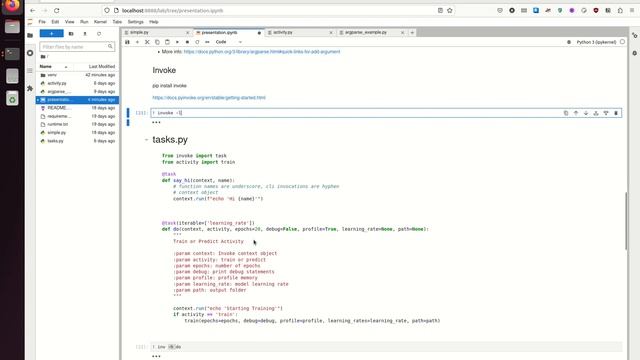The height and width of the screenshot is (360, 640).
Task: Click the blue New Launcher plus button
Action: pyautogui.click(x=51, y=33)
